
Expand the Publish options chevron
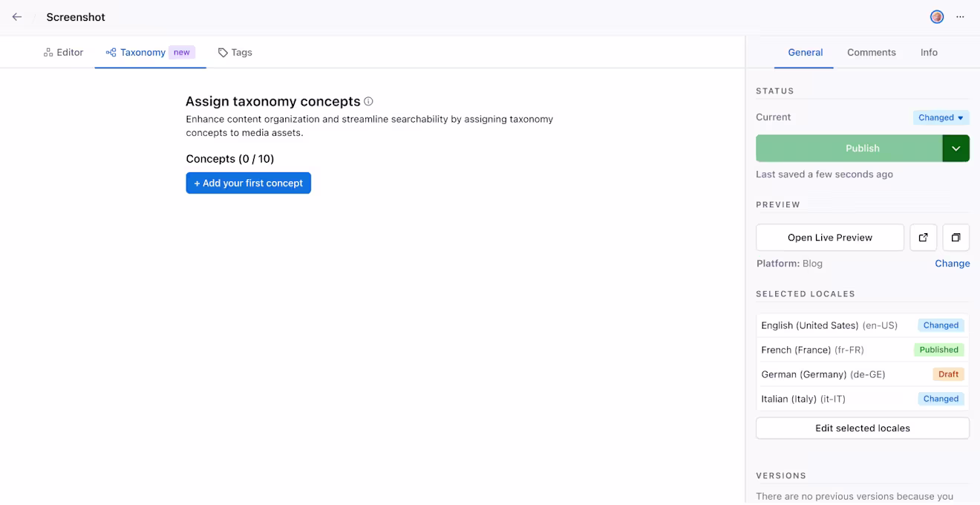tap(955, 149)
